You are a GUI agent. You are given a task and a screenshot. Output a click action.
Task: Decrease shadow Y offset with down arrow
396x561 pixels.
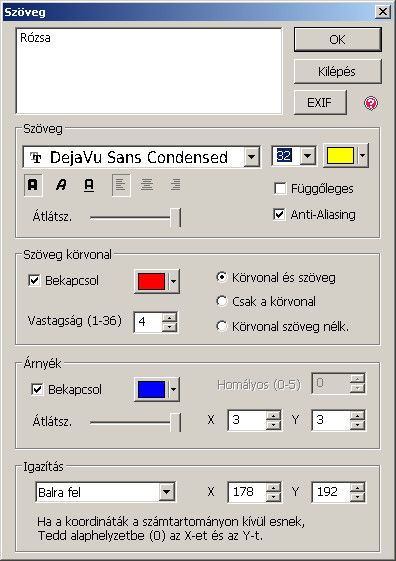[358, 425]
